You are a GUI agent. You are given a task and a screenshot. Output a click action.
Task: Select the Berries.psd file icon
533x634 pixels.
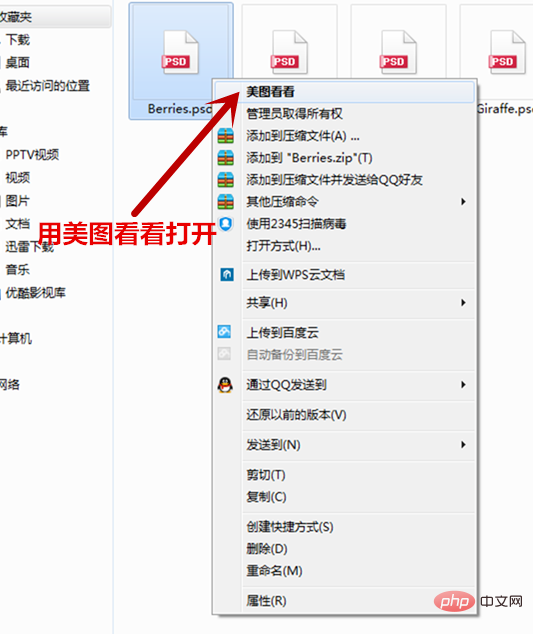click(x=180, y=53)
